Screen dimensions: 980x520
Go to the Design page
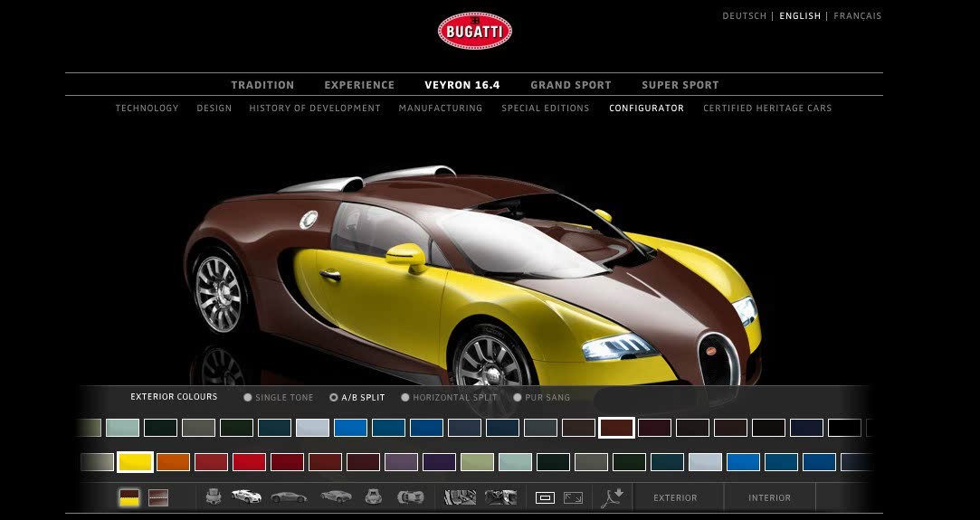tap(214, 108)
